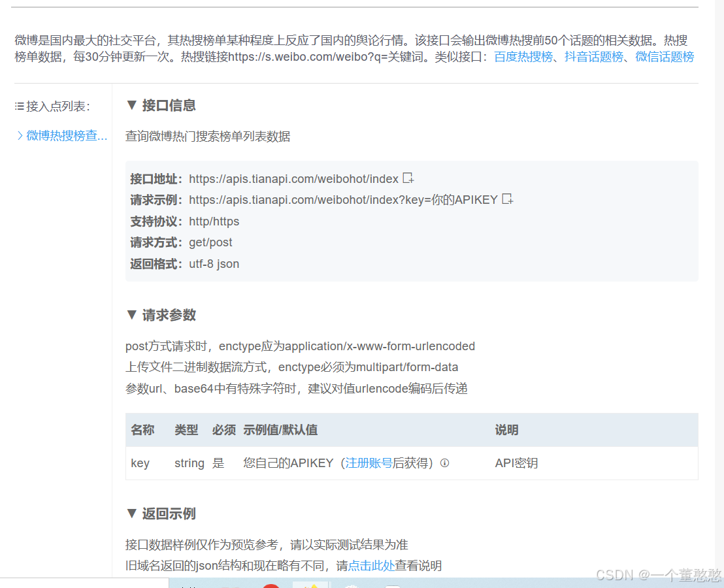Click the http/https protocol value
The width and height of the screenshot is (724, 588).
214,221
